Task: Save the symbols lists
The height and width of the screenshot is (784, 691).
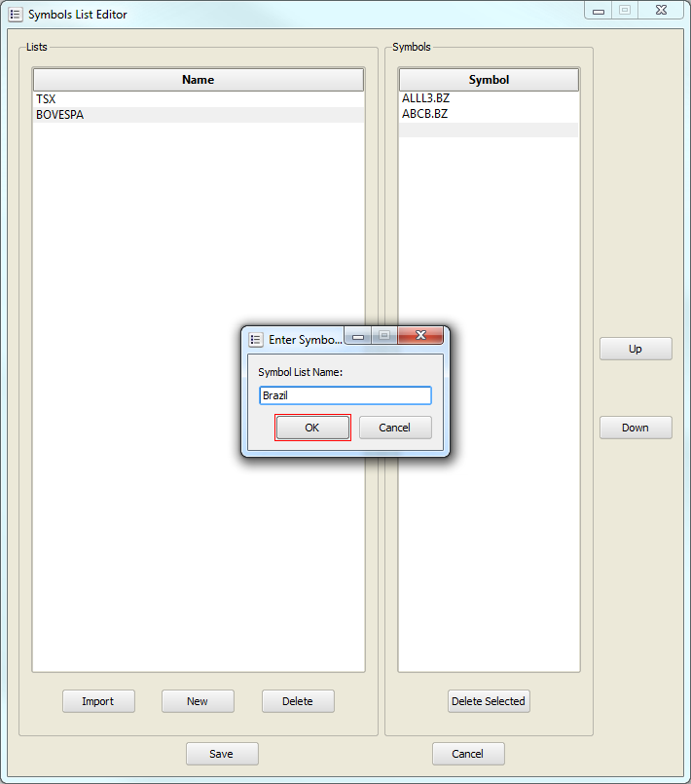Action: (222, 754)
